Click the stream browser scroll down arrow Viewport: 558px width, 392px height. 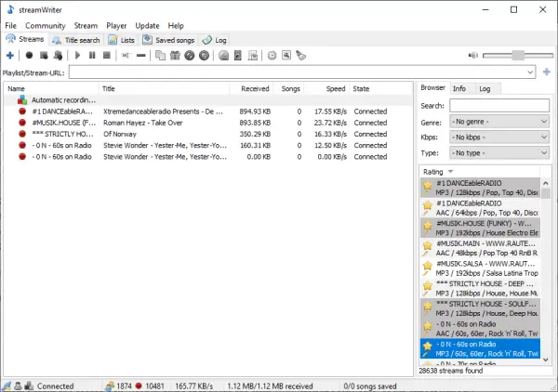(546, 359)
